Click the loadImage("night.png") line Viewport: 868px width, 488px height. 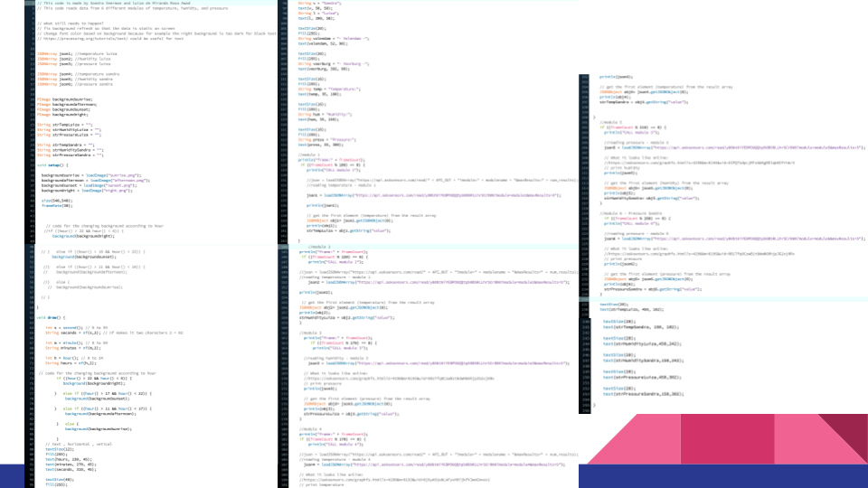tap(87, 191)
